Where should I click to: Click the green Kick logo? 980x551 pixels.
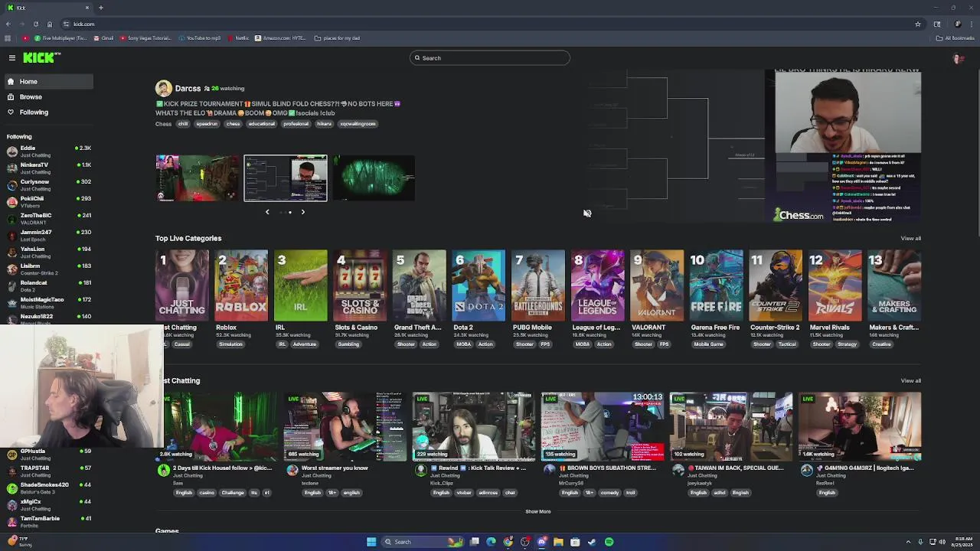pos(41,57)
